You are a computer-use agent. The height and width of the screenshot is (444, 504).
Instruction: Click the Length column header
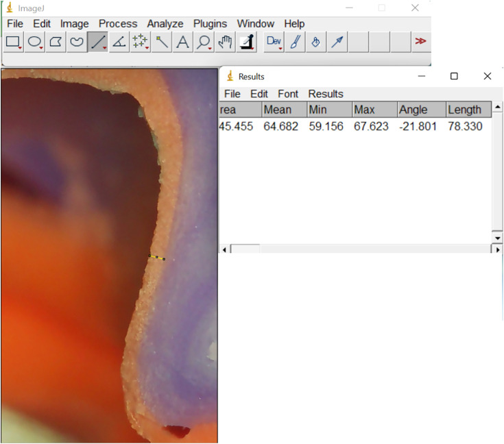point(468,110)
